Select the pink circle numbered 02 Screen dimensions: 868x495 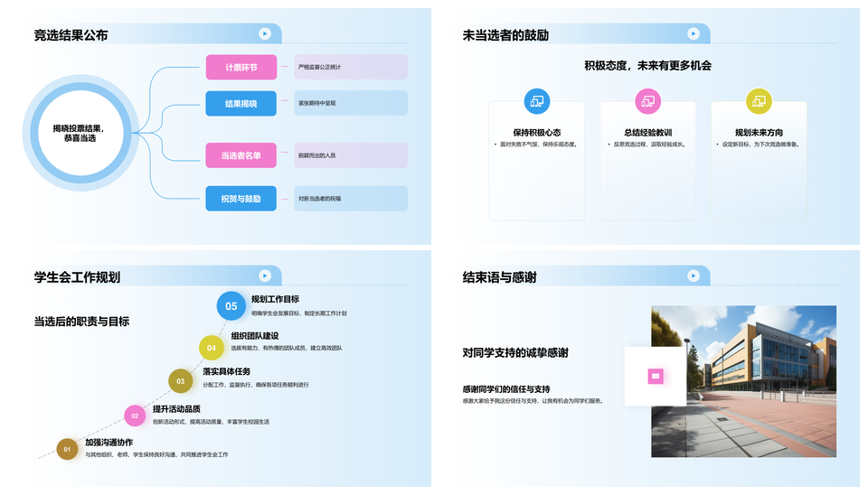click(x=135, y=416)
